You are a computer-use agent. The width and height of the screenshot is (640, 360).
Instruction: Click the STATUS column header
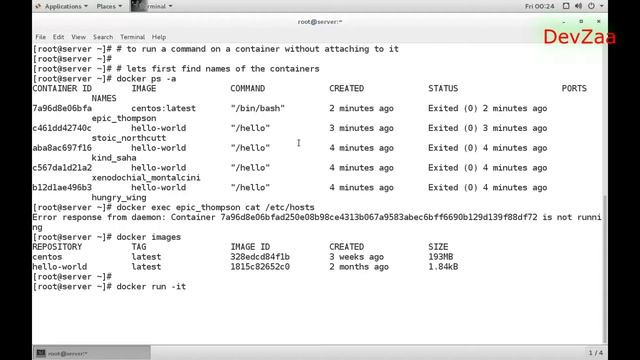[x=443, y=88]
